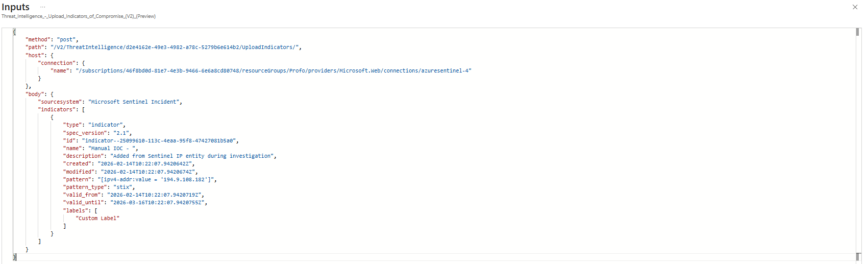
Task: Click the Threat Intelligence upload indicators subtitle
Action: point(79,16)
